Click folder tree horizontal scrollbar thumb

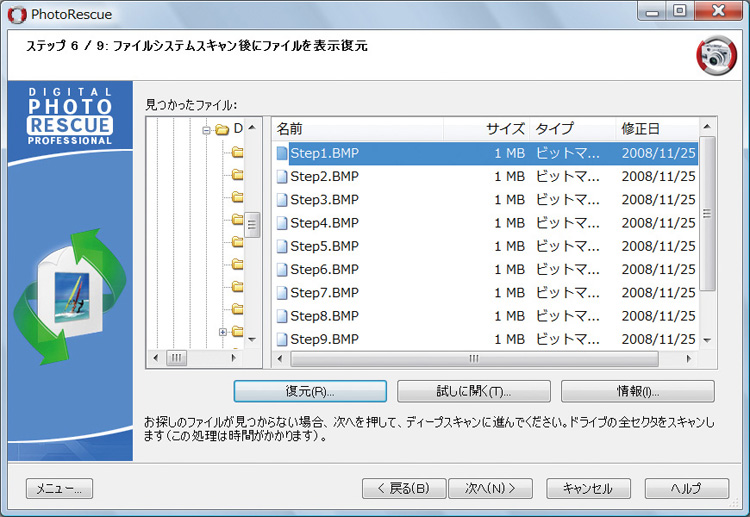point(176,358)
